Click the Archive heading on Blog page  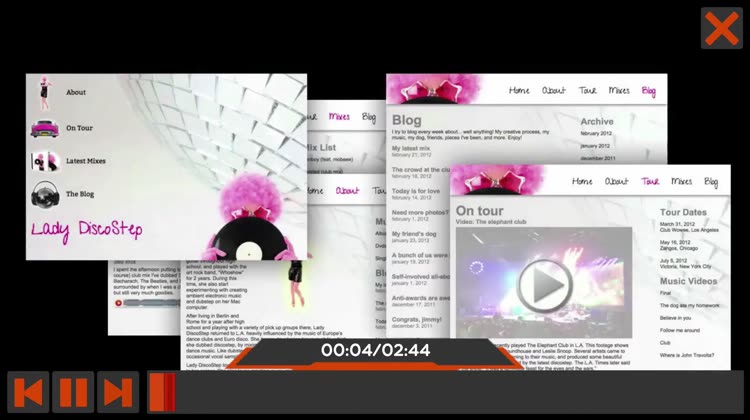pos(597,122)
